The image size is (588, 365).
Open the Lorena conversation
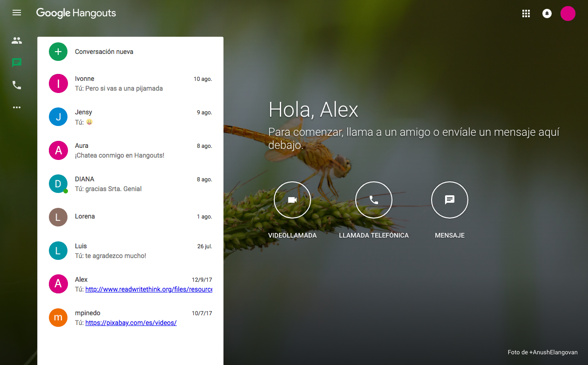tap(130, 217)
